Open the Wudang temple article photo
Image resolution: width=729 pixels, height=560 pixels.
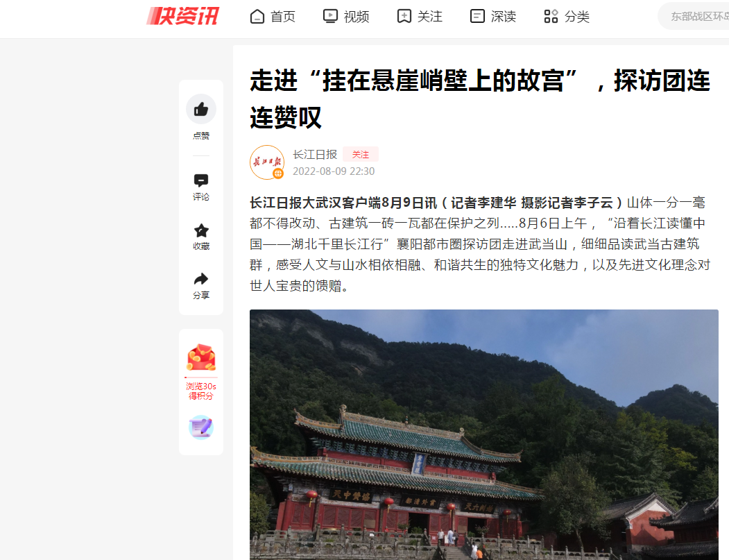pyautogui.click(x=484, y=434)
